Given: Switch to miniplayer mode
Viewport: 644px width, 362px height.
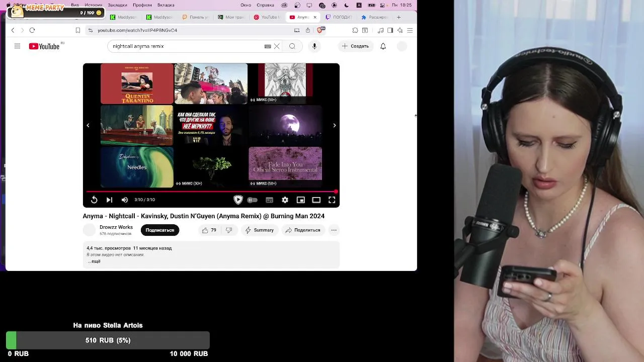Looking at the screenshot, I should click(301, 200).
